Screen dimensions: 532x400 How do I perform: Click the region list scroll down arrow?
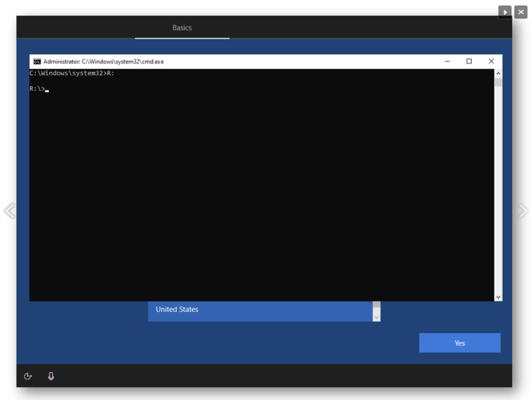[x=377, y=317]
